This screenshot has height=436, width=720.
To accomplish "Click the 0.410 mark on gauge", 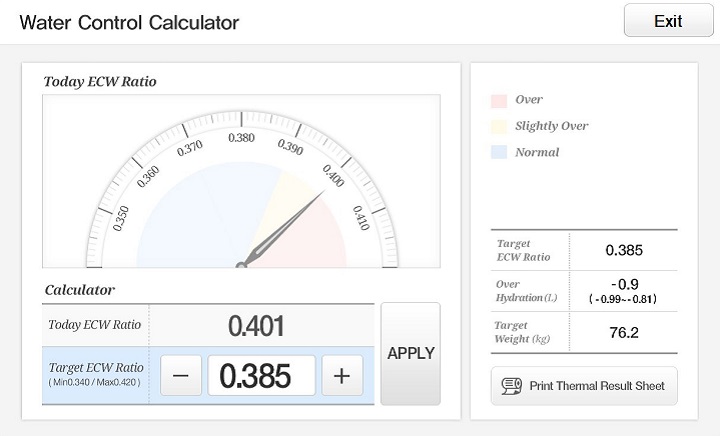I will tap(362, 218).
